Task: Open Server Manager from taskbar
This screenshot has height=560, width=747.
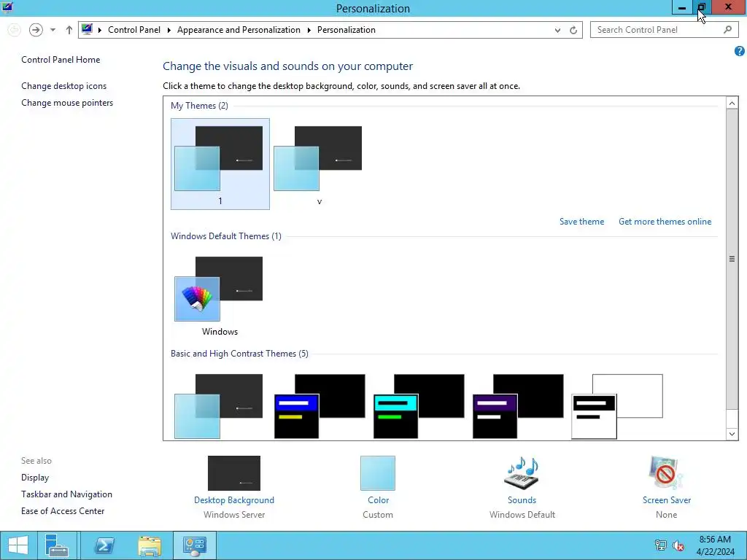Action: point(57,545)
